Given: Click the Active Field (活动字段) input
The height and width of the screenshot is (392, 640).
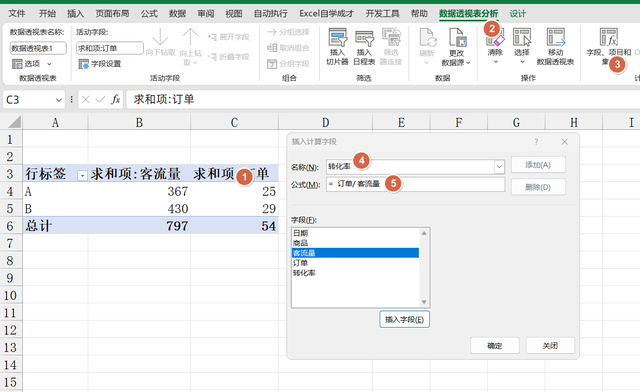Looking at the screenshot, I should (110, 48).
